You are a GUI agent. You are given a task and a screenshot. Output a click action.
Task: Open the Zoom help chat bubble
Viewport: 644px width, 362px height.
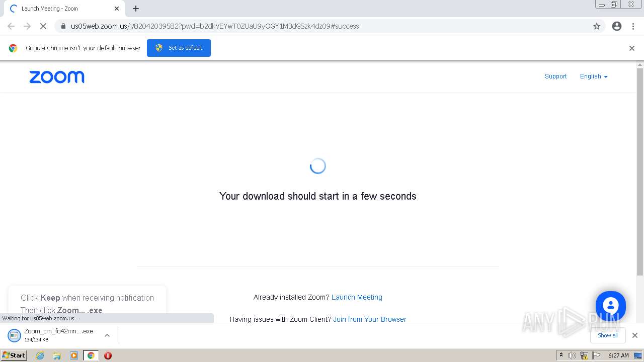[610, 306]
